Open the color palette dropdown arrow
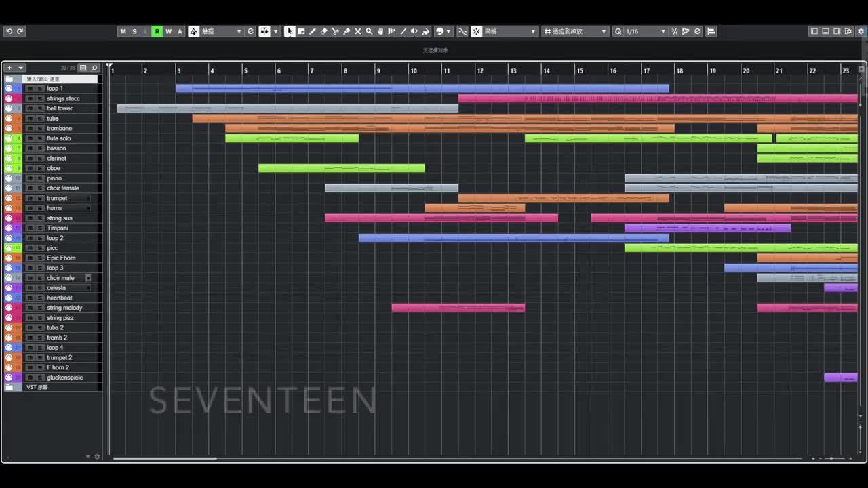Image resolution: width=868 pixels, height=488 pixels. pos(448,31)
